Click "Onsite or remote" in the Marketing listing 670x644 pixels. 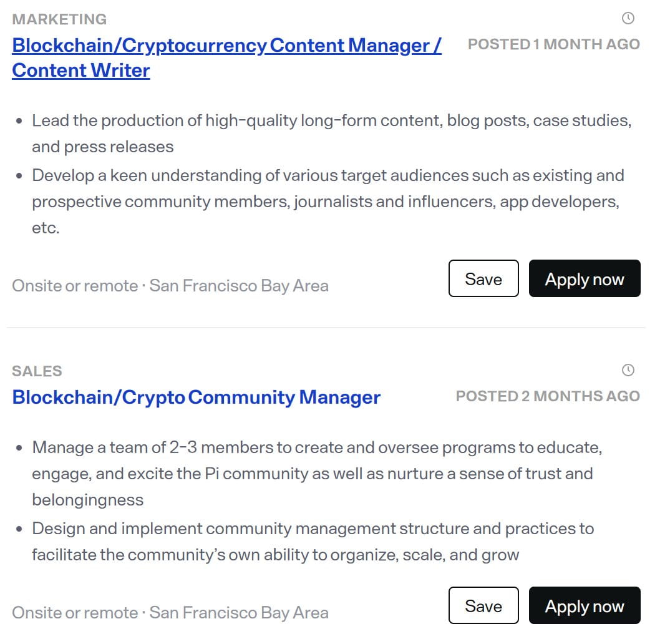[75, 286]
